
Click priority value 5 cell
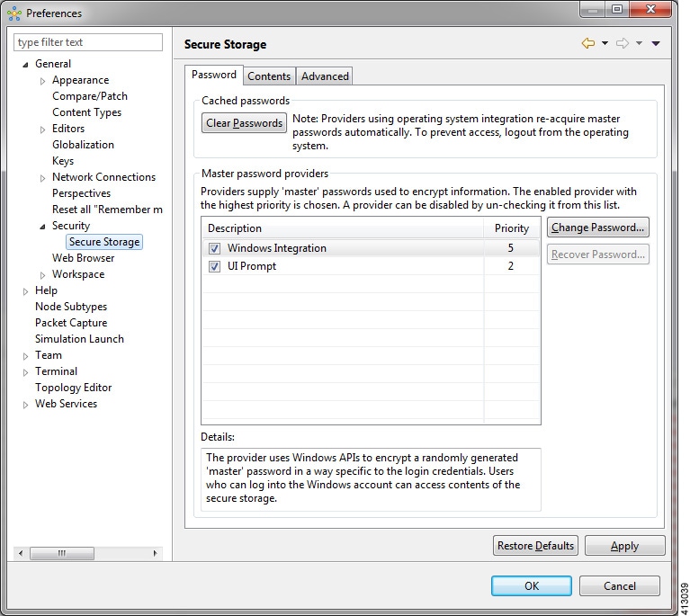coord(511,248)
